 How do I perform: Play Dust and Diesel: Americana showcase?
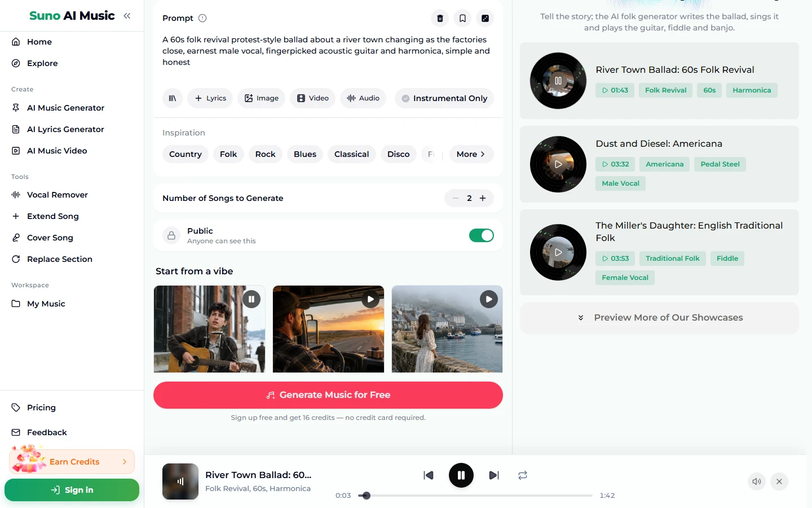point(558,164)
